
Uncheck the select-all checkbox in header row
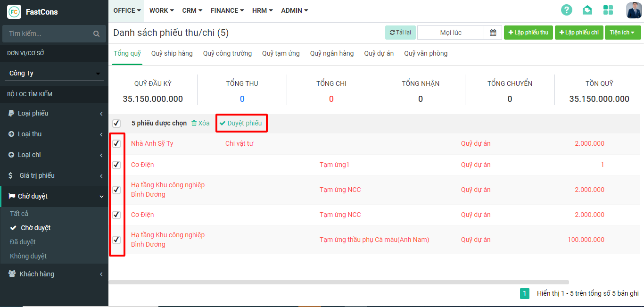[116, 124]
